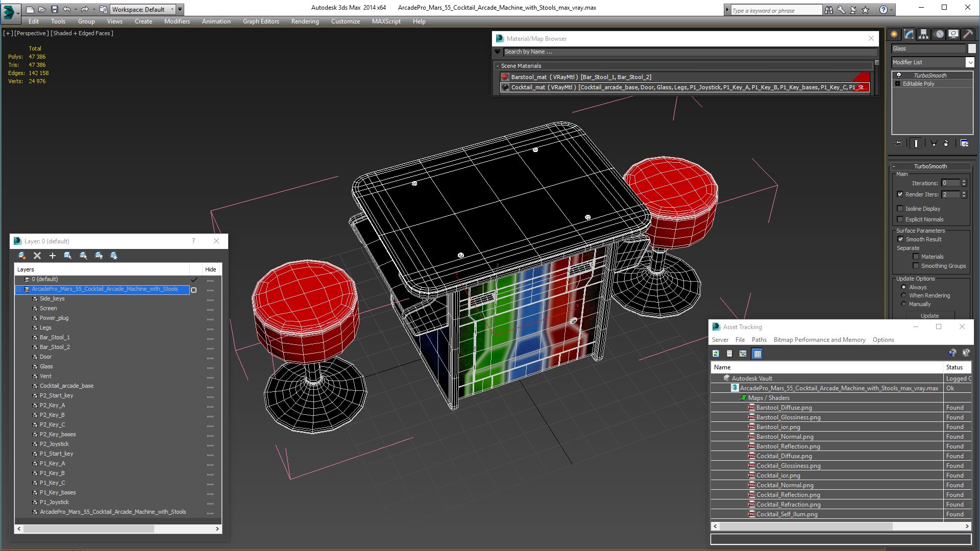Click Refresh icon in Asset Tracking

[x=716, y=354]
